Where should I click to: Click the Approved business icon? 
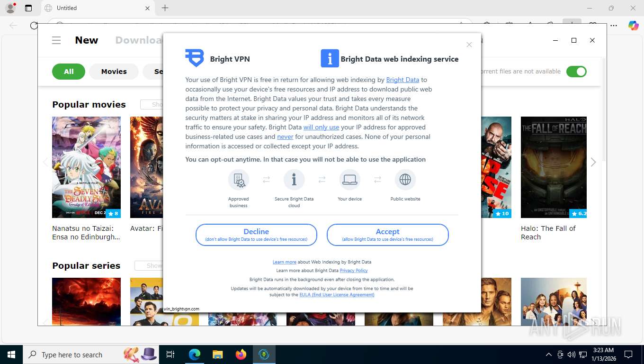[x=238, y=180]
